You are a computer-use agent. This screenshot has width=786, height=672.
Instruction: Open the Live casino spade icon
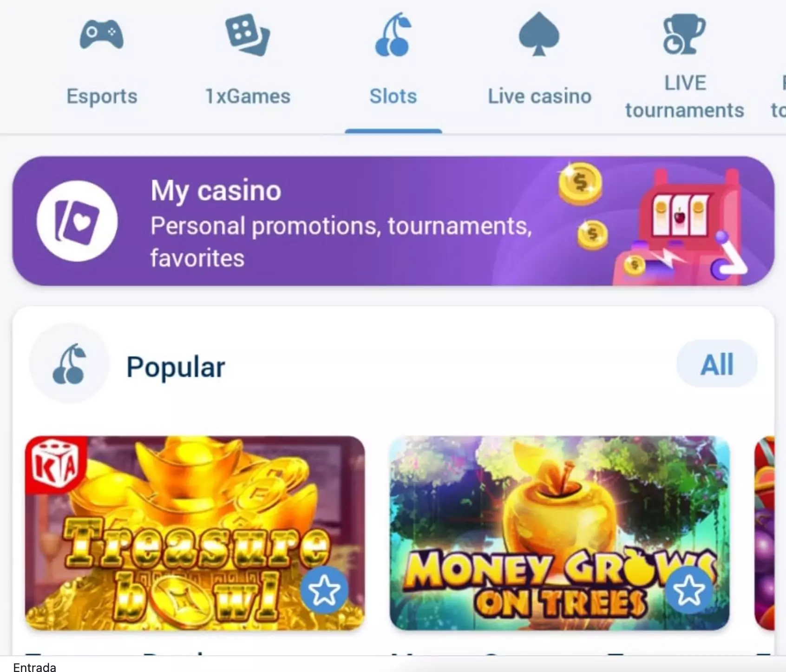coord(539,34)
